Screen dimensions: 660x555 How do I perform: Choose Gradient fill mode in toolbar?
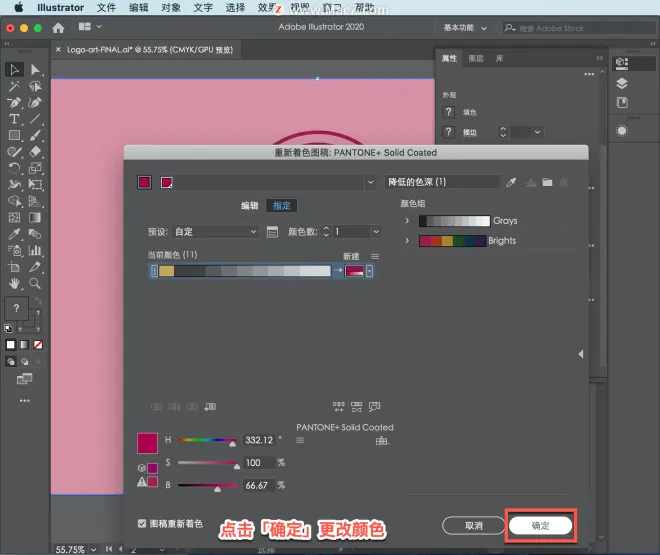[24, 345]
